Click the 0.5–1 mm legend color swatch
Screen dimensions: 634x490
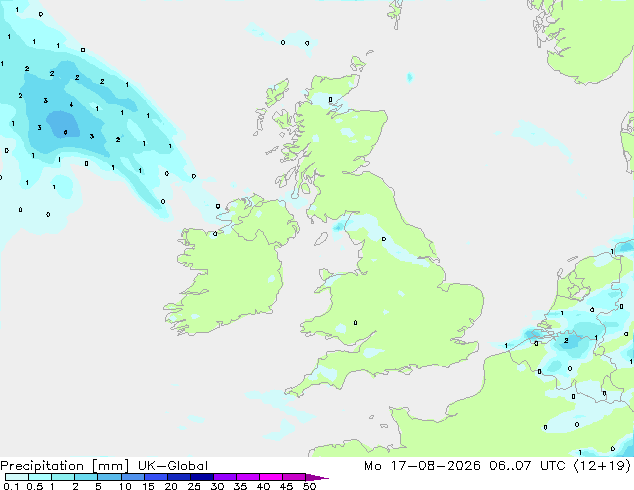coord(40,477)
